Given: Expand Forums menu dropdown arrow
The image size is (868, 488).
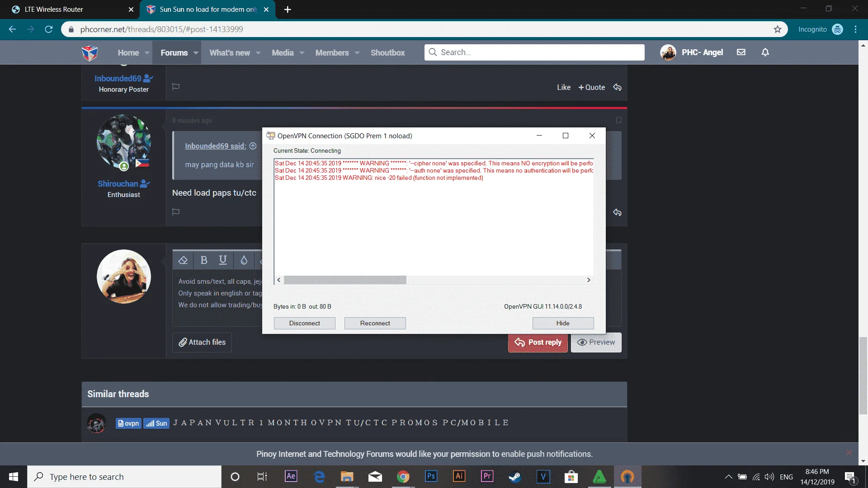Looking at the screenshot, I should point(196,53).
